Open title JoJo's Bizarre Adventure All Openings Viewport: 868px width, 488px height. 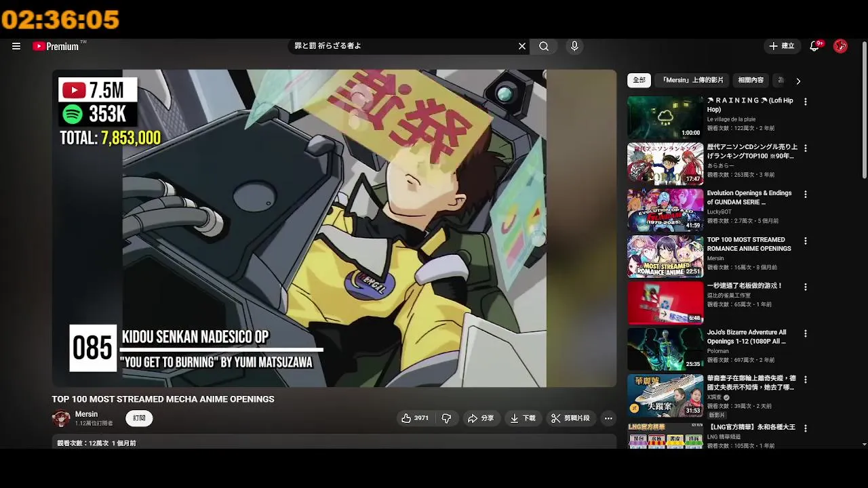(747, 337)
